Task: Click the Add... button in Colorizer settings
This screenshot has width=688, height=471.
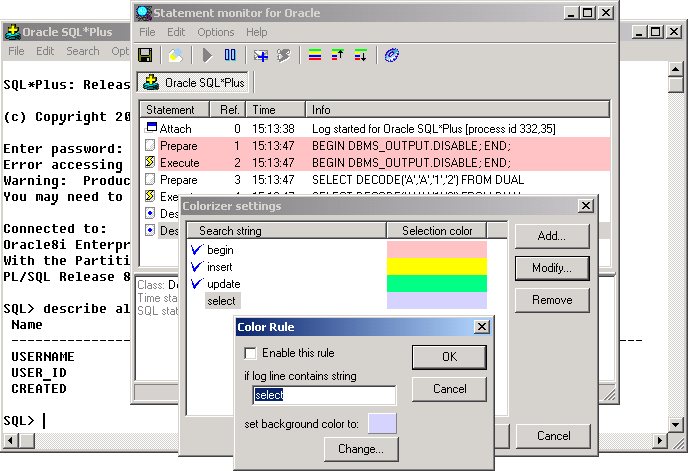Action: point(552,236)
